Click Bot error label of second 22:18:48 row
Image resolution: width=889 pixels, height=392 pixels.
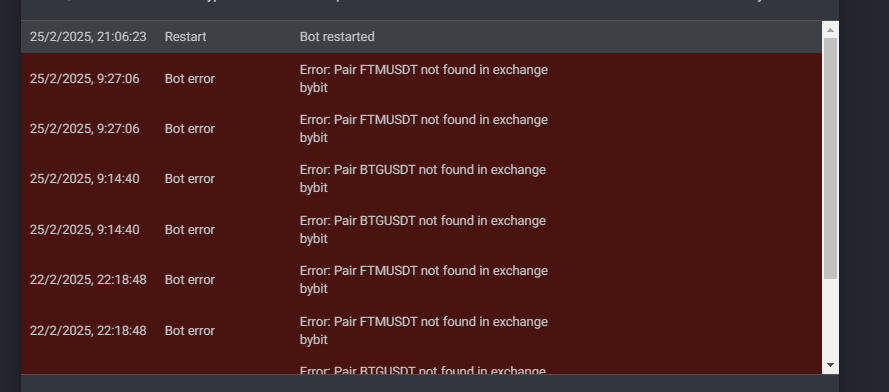point(189,331)
